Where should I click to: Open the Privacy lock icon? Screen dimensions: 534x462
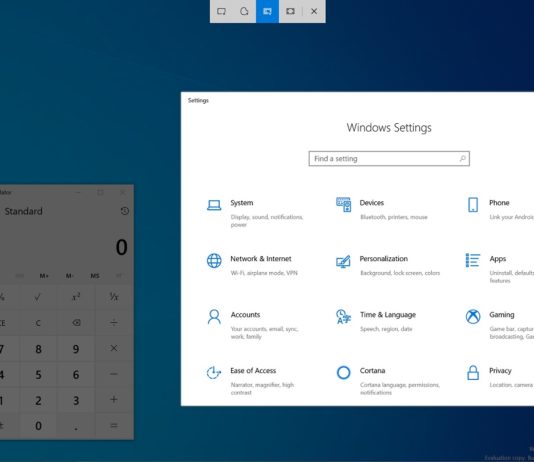(x=473, y=372)
